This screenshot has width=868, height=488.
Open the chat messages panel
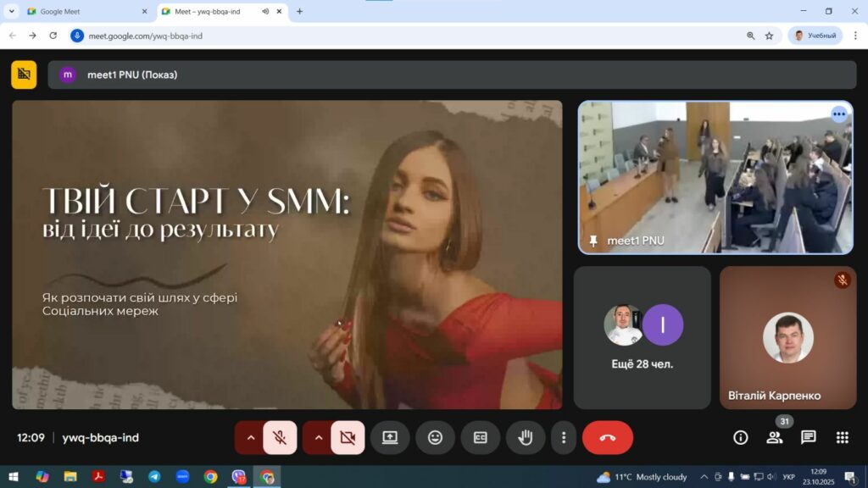click(809, 437)
